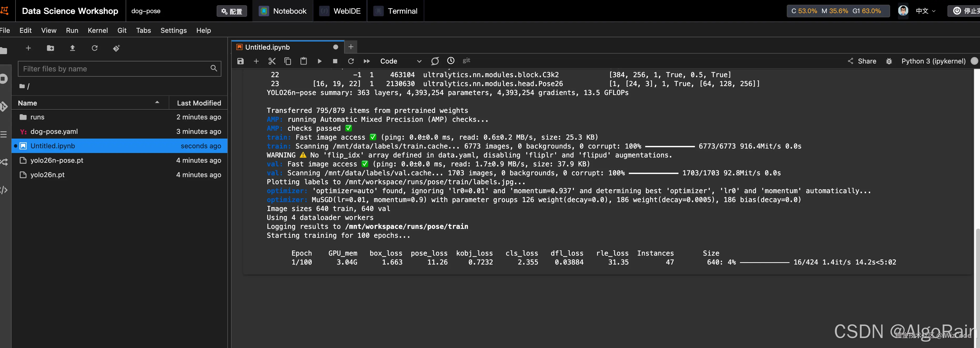This screenshot has height=348, width=980.
Task: Restart the kernel from the notebook toolbar
Action: pyautogui.click(x=351, y=61)
